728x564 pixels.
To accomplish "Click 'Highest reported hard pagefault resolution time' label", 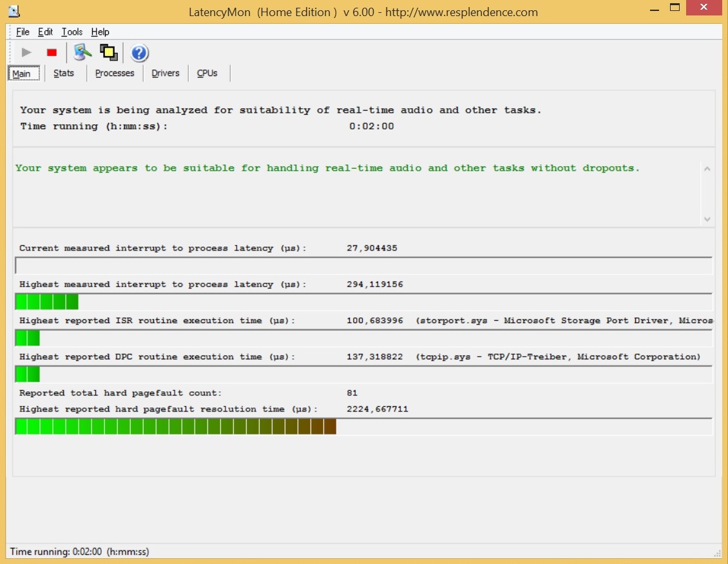I will (x=169, y=409).
